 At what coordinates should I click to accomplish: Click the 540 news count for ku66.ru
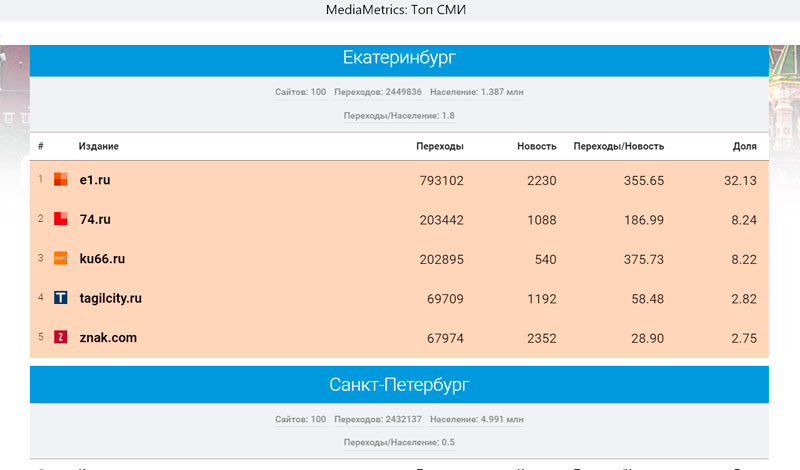(545, 259)
